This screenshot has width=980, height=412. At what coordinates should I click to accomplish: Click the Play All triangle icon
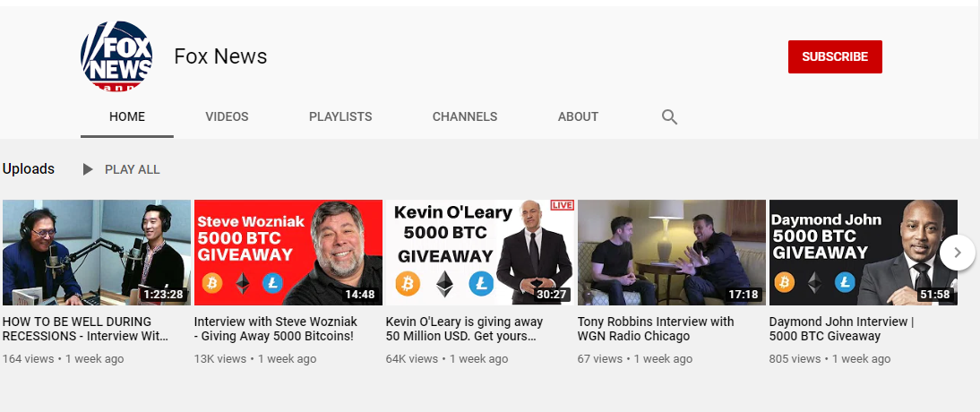[x=88, y=169]
